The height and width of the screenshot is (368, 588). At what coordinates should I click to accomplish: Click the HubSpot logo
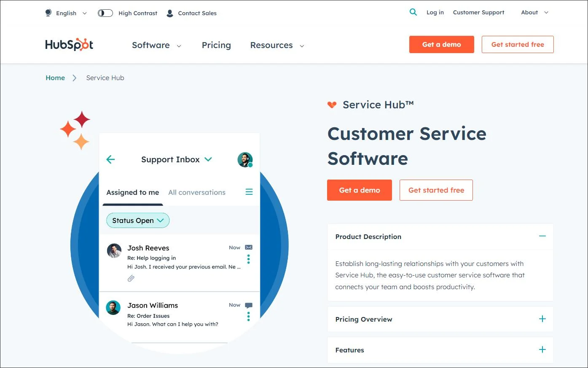tap(69, 44)
